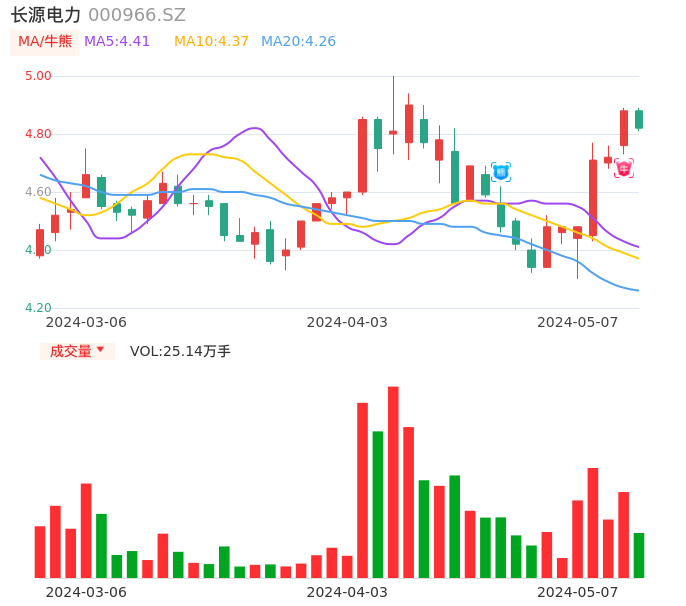Toggle the MA10 moving average legend
686x606 pixels.
click(211, 42)
